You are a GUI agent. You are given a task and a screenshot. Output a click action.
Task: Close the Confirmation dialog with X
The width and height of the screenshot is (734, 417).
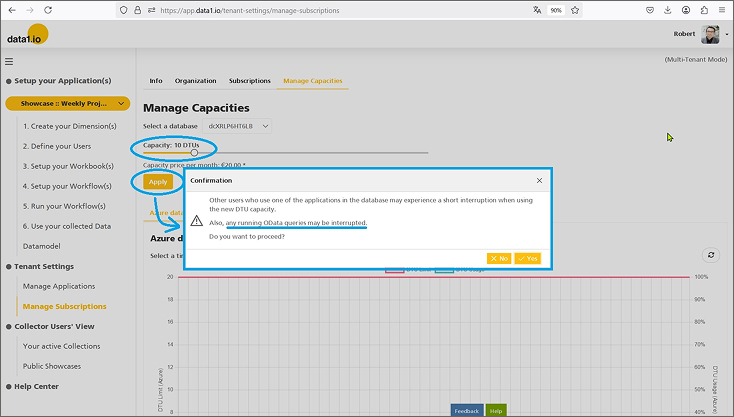click(539, 180)
